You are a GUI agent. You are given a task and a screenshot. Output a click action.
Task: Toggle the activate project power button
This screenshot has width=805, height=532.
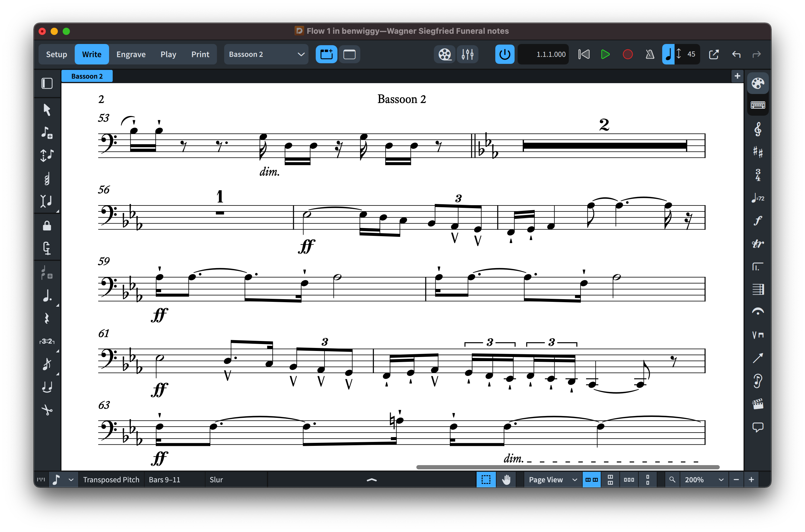504,54
